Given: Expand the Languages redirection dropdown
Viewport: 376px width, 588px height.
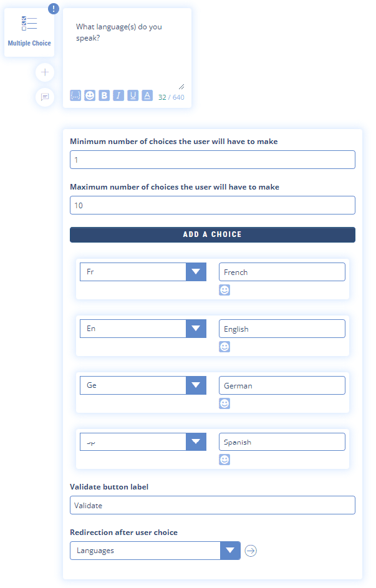Looking at the screenshot, I should (x=231, y=551).
